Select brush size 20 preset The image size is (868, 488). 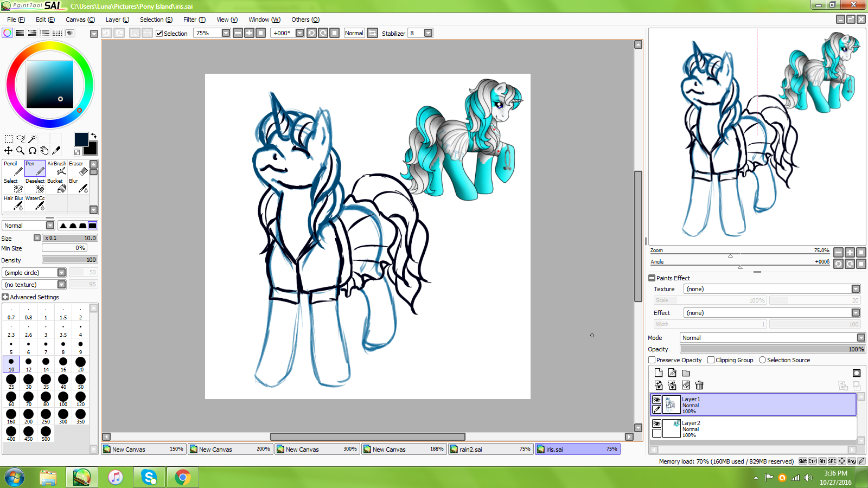(x=80, y=364)
